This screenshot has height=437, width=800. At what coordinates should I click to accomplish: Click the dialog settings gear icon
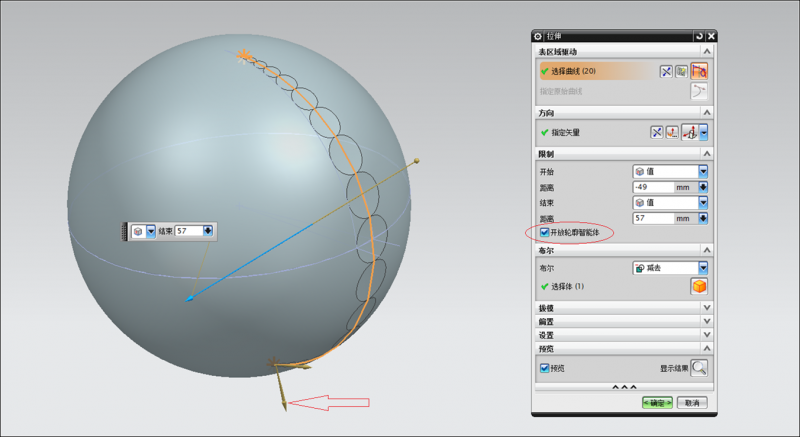click(x=538, y=35)
